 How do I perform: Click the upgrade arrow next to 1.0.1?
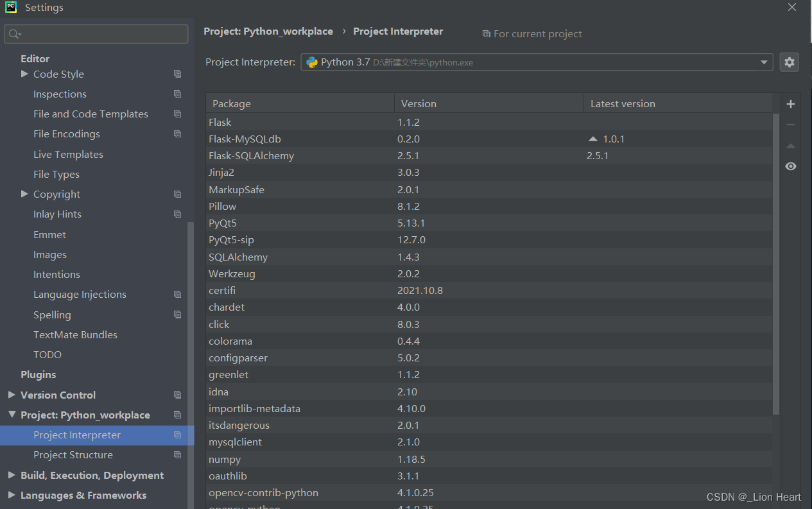point(592,139)
